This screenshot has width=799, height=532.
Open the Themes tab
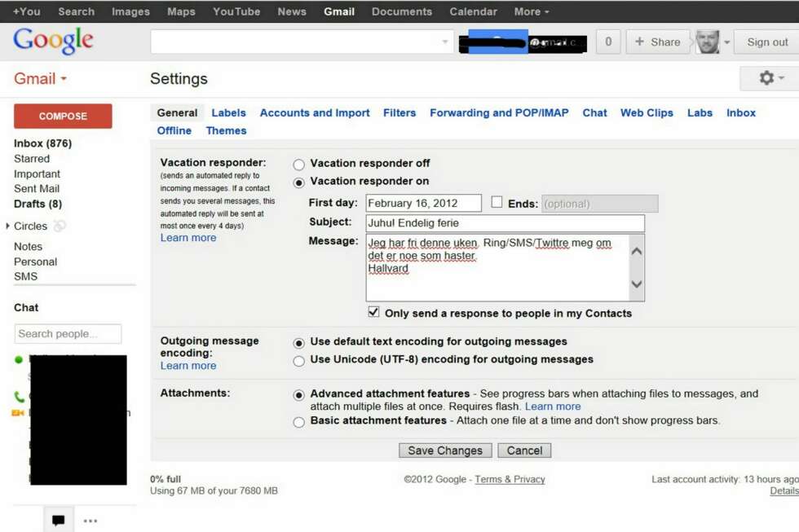pyautogui.click(x=227, y=131)
